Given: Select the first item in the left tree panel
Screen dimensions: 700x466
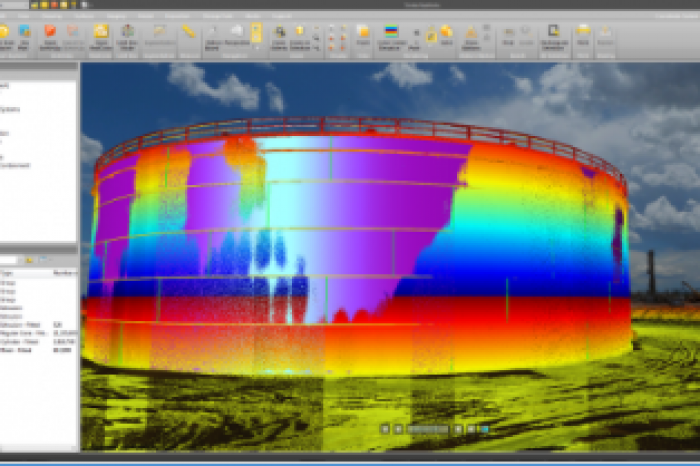Looking at the screenshot, I should [x=5, y=86].
